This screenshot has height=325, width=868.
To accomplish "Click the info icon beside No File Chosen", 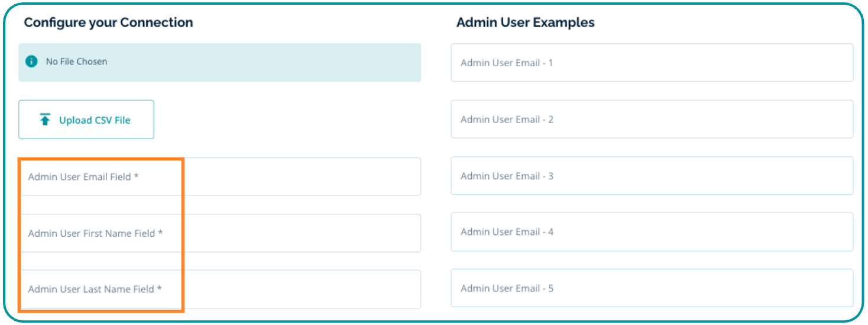I will pyautogui.click(x=32, y=62).
